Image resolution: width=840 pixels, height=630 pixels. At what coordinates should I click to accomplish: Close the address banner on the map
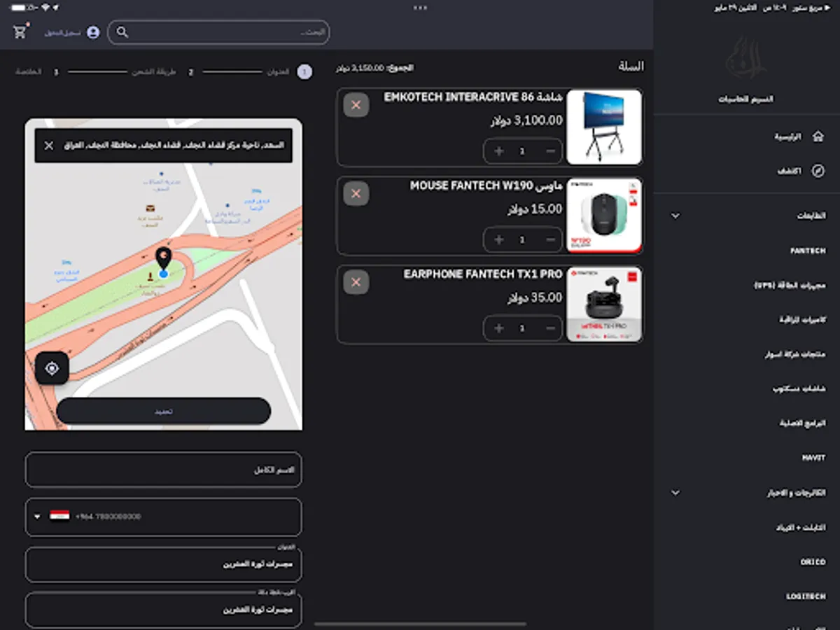point(48,146)
